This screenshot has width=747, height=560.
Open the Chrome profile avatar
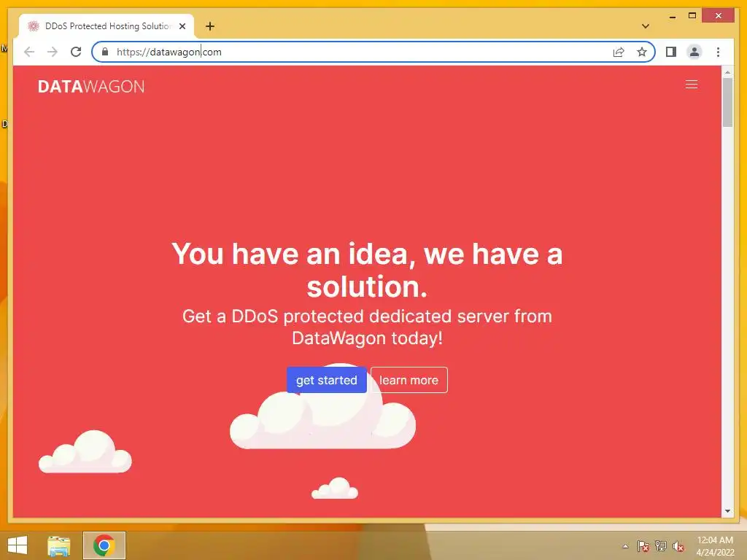694,52
